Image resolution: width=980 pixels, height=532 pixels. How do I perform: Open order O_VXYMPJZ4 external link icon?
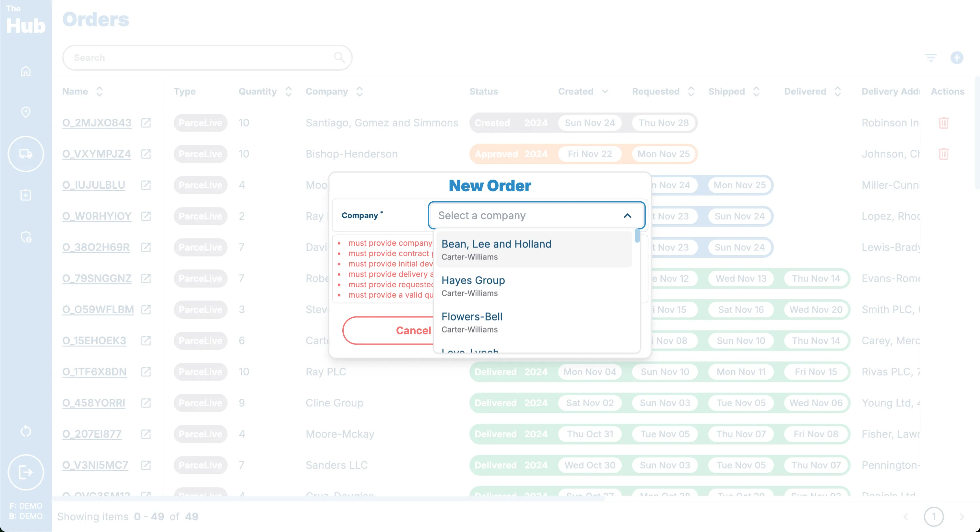pos(146,154)
